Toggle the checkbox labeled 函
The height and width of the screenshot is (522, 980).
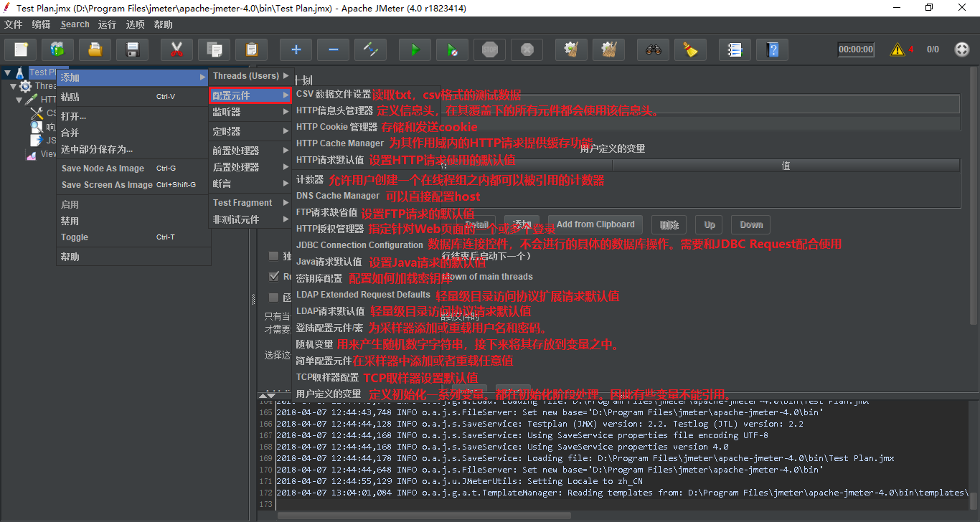(273, 297)
